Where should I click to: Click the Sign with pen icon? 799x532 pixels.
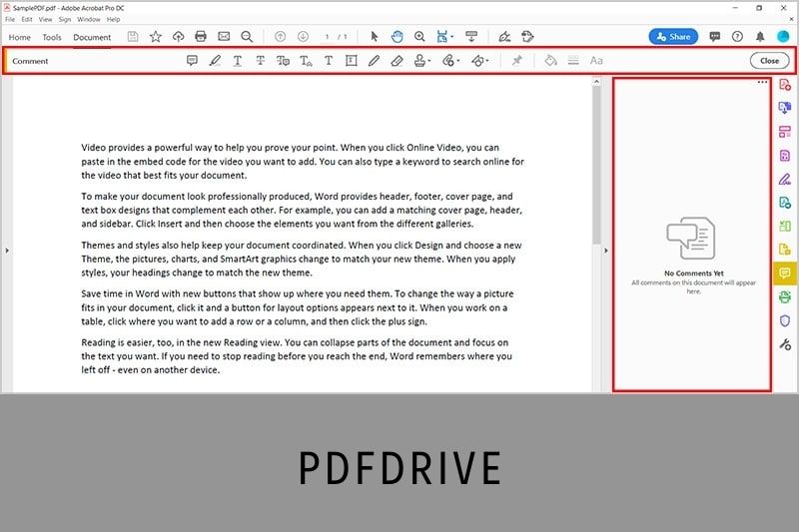(504, 37)
